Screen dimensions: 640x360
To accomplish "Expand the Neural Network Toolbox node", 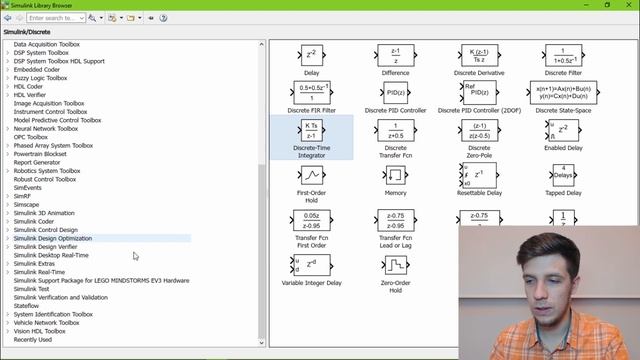I will 7,129.
